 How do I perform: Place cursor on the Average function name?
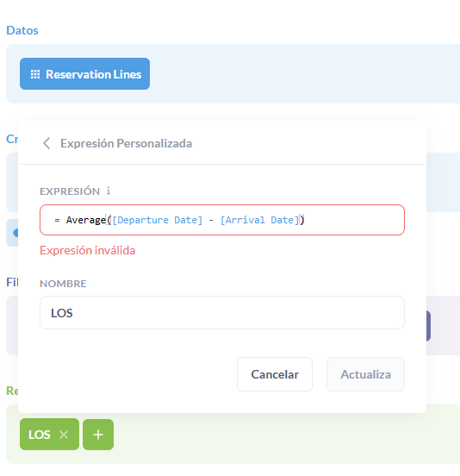click(86, 220)
